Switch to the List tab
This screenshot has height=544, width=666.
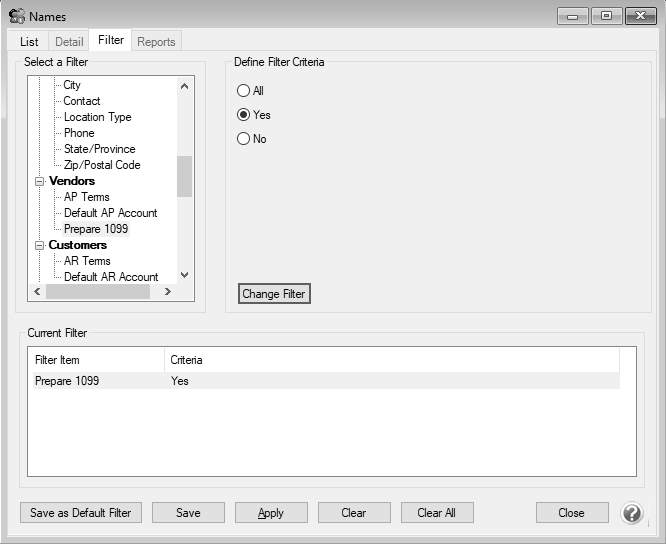click(x=29, y=41)
